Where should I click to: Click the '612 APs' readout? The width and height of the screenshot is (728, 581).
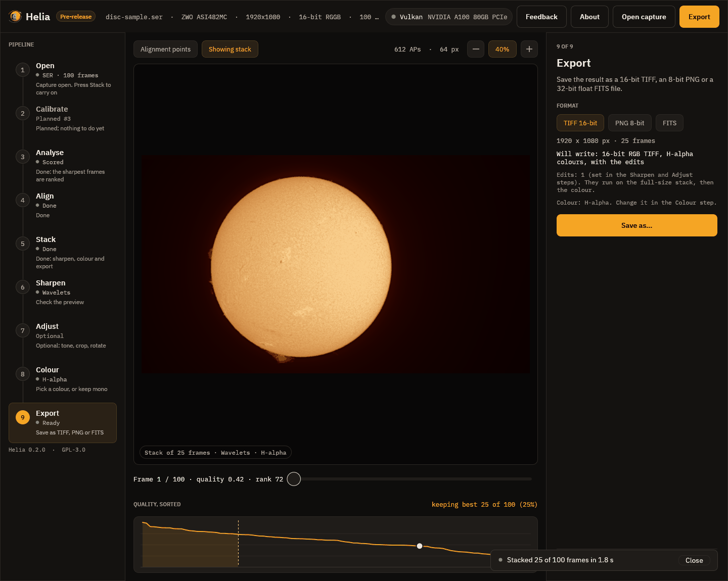[x=407, y=50]
